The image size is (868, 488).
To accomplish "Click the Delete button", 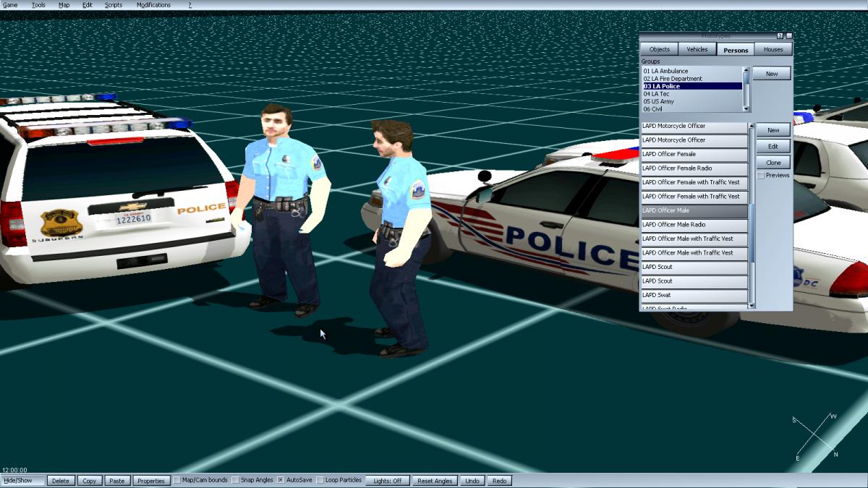I will 61,481.
